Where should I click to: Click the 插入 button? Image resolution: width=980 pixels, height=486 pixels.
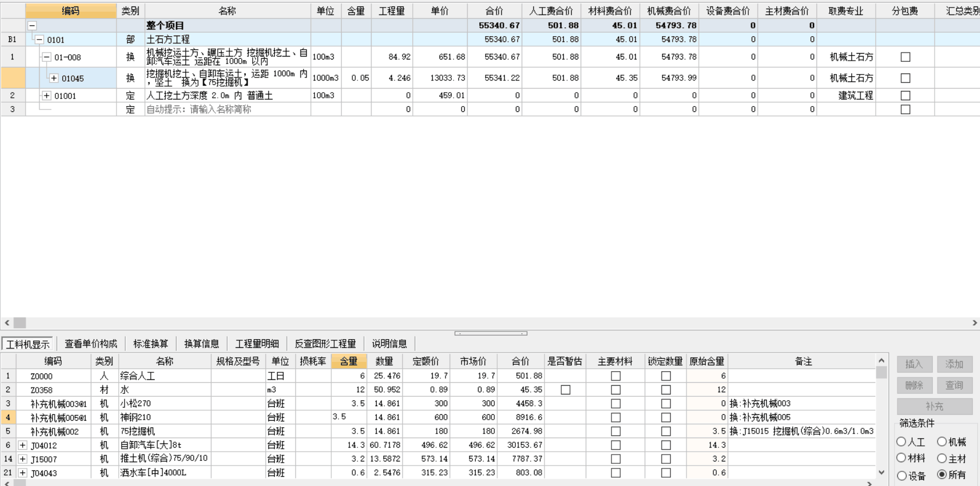(x=914, y=364)
